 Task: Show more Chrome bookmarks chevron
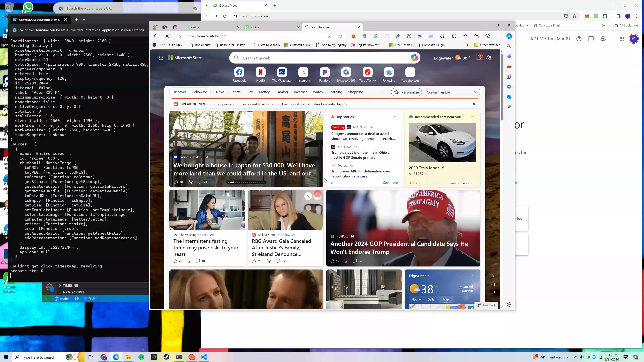[603, 25]
